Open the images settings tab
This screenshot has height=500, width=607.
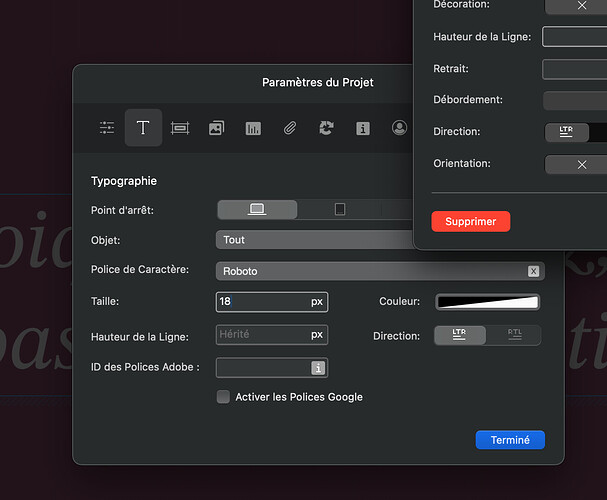pyautogui.click(x=216, y=128)
